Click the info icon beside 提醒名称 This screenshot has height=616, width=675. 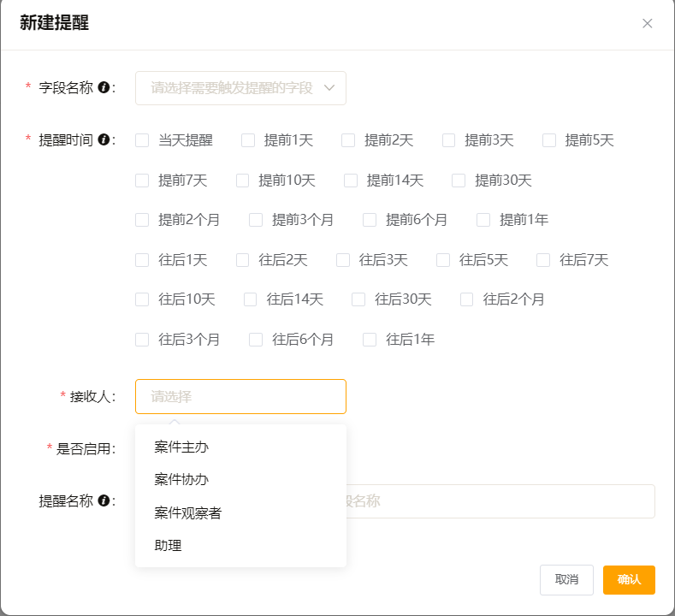point(104,500)
